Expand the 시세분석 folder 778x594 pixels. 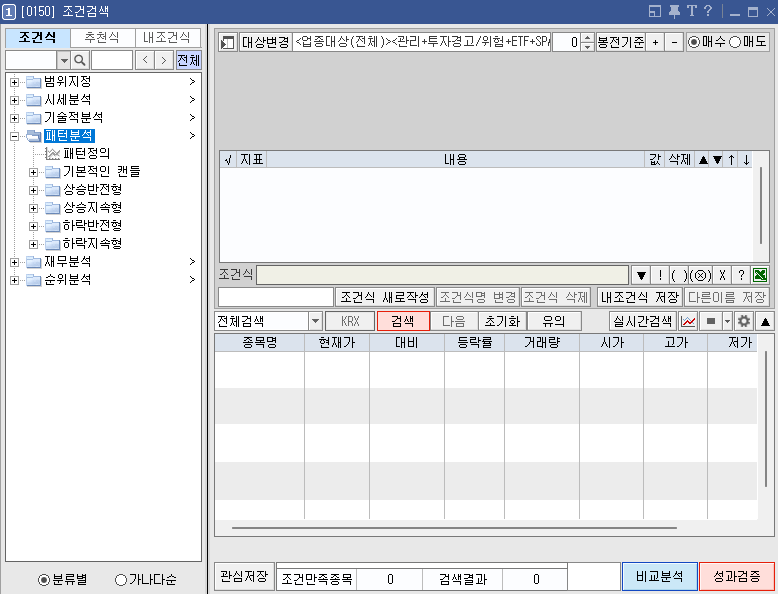(x=14, y=100)
